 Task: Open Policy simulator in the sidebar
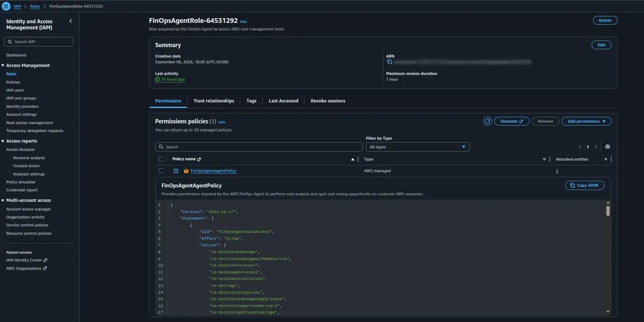(x=21, y=182)
